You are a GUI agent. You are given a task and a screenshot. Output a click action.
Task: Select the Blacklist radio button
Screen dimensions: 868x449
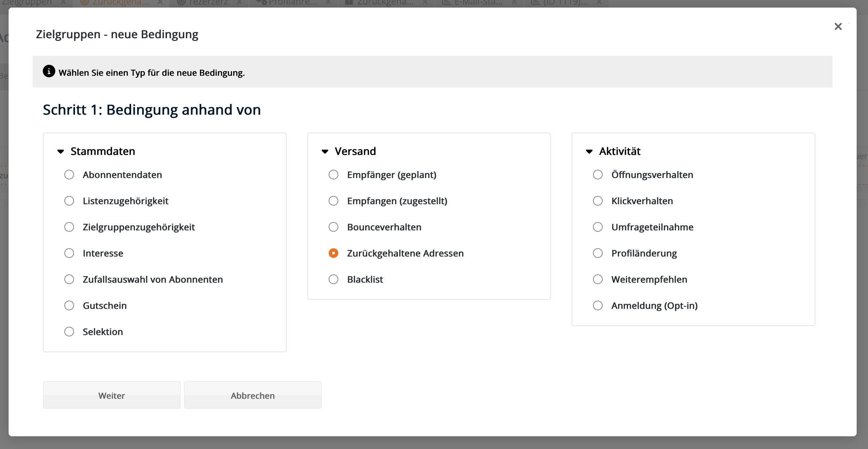point(334,279)
